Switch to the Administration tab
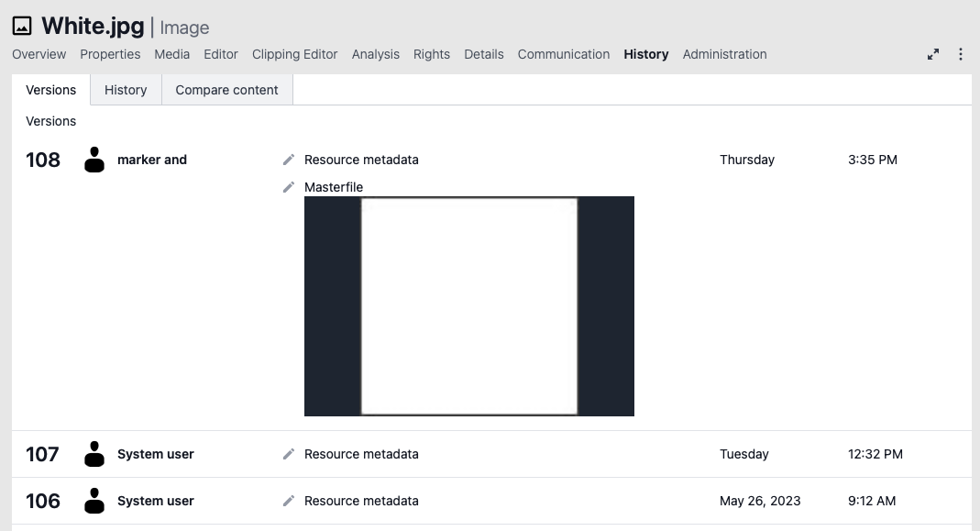This screenshot has height=531, width=980. tap(724, 54)
